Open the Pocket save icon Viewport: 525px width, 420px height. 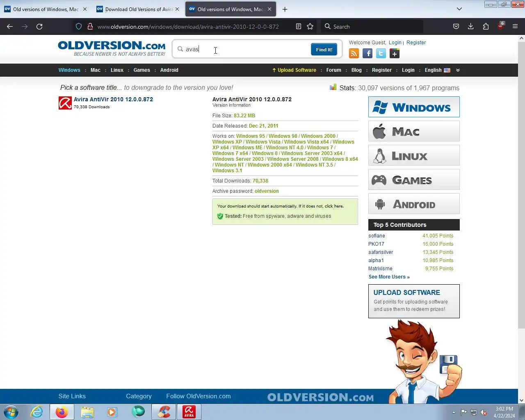coord(456,26)
